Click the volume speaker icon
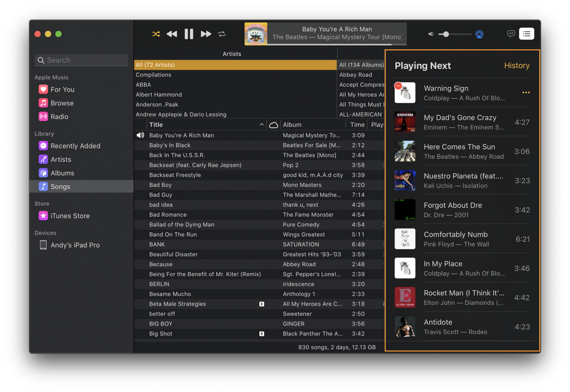 [431, 34]
